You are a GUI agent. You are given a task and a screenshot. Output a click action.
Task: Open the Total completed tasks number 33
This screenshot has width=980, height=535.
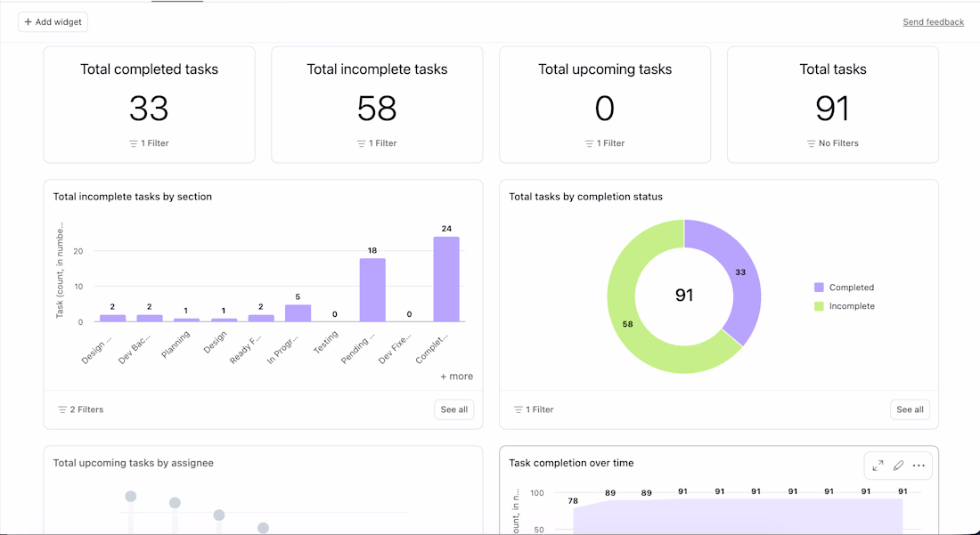tap(149, 108)
